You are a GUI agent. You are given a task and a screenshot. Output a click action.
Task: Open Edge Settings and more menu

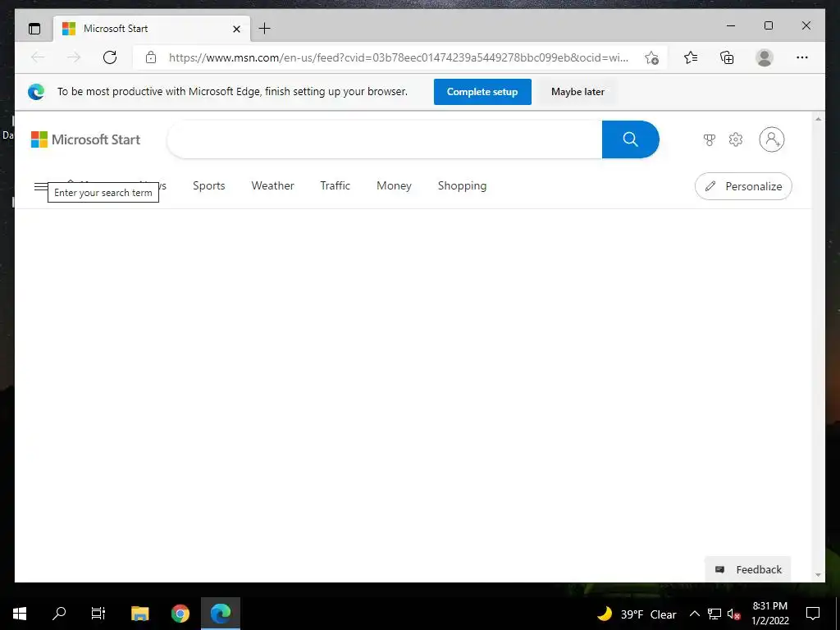point(802,57)
